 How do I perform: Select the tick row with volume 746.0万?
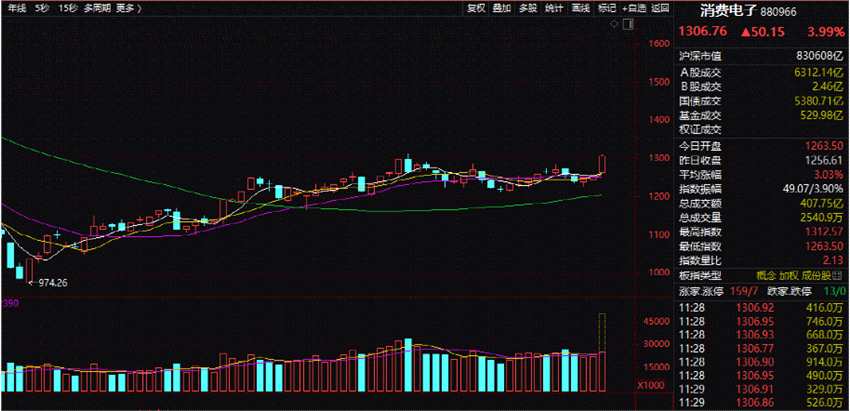762,321
